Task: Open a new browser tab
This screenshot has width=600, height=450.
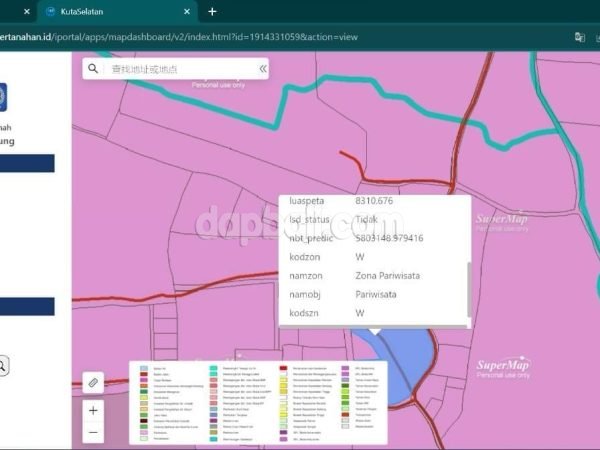Action: (x=212, y=11)
